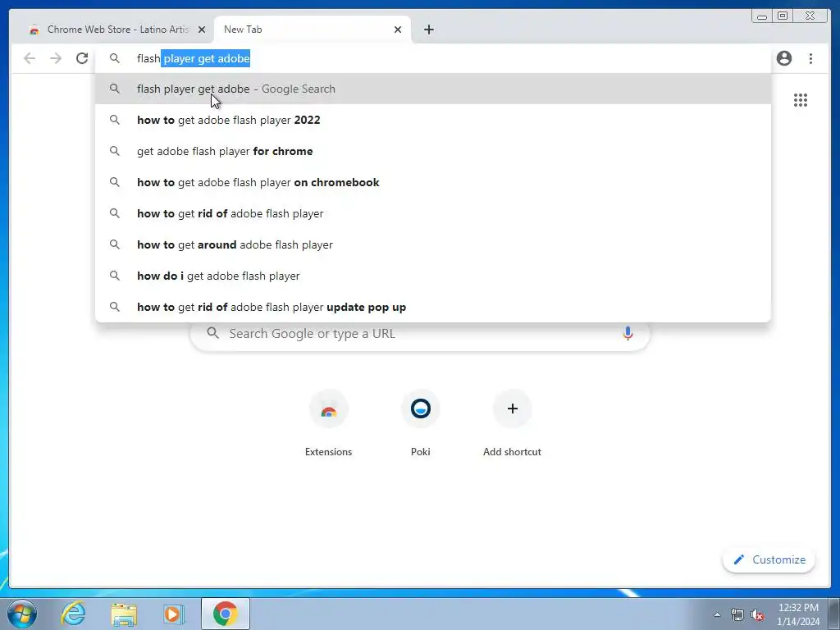This screenshot has height=630, width=840.
Task: Open the network status tray icon
Action: [x=737, y=614]
